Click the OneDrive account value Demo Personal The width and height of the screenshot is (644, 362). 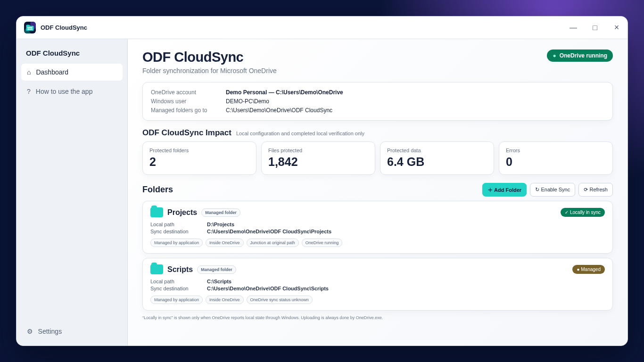(x=284, y=92)
